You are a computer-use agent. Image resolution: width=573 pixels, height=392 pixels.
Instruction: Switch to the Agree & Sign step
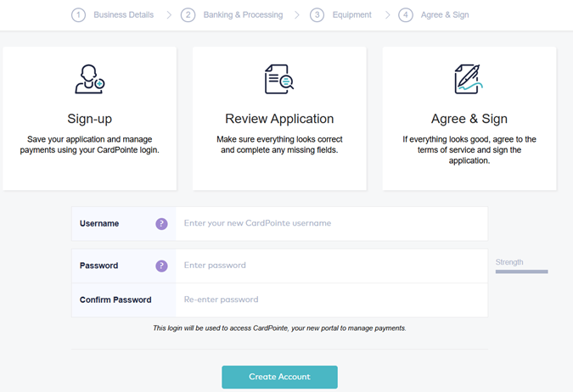coord(445,15)
